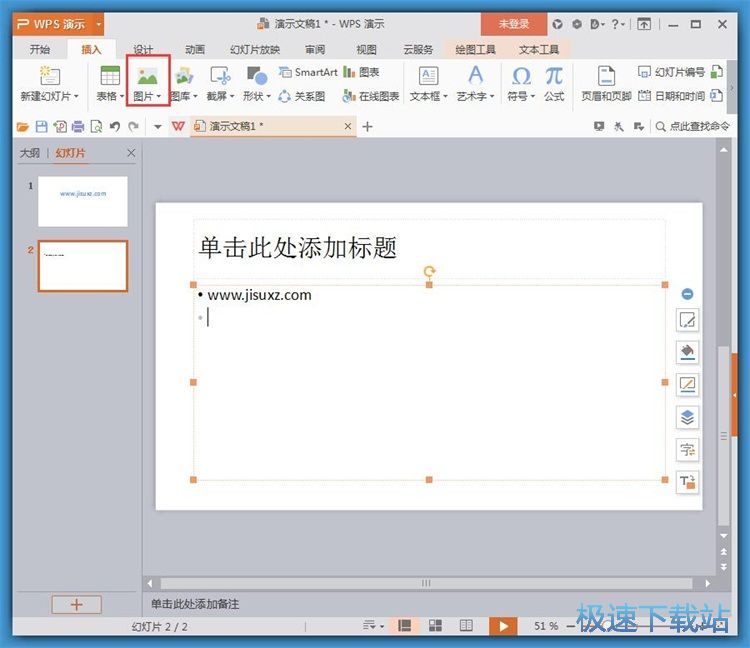Screen dimensions: 750x648
Task: Select slide 1 thumbnail in panel
Action: coord(83,201)
